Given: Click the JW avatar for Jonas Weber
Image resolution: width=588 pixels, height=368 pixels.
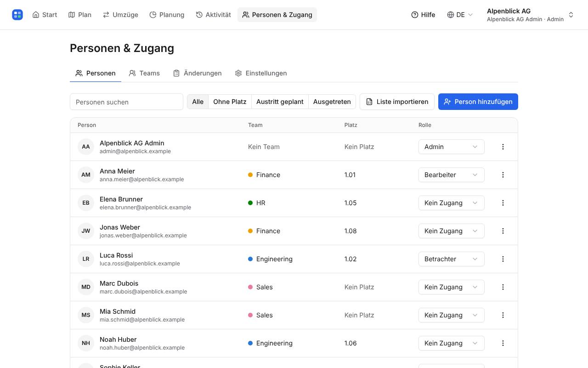Looking at the screenshot, I should pyautogui.click(x=86, y=231).
